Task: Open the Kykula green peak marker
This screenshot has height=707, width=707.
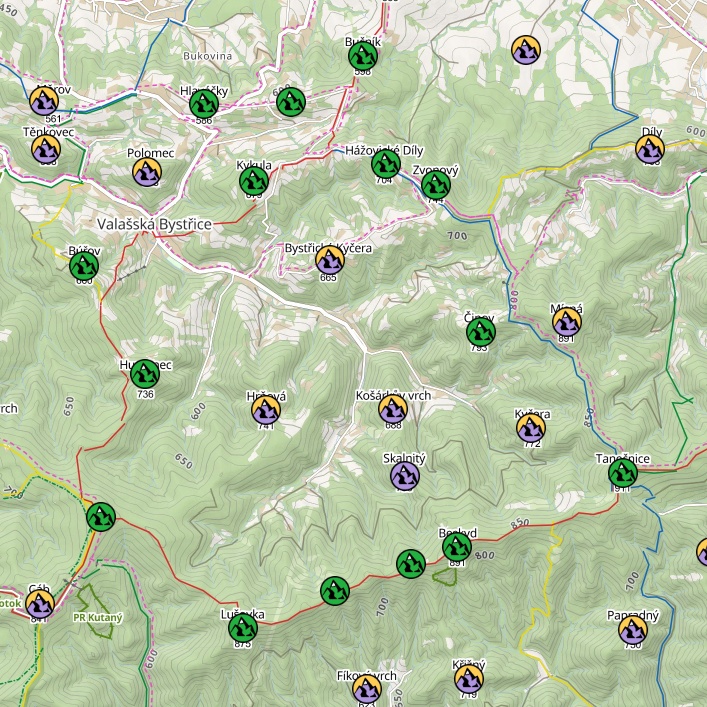Action: pos(253,181)
